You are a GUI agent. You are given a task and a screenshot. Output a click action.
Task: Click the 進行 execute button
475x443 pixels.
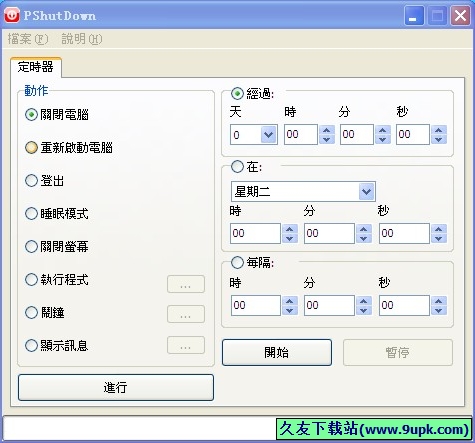115,387
